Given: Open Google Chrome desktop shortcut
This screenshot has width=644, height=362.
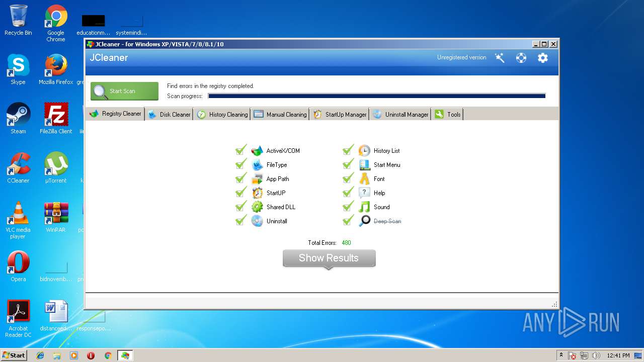Looking at the screenshot, I should (56, 23).
